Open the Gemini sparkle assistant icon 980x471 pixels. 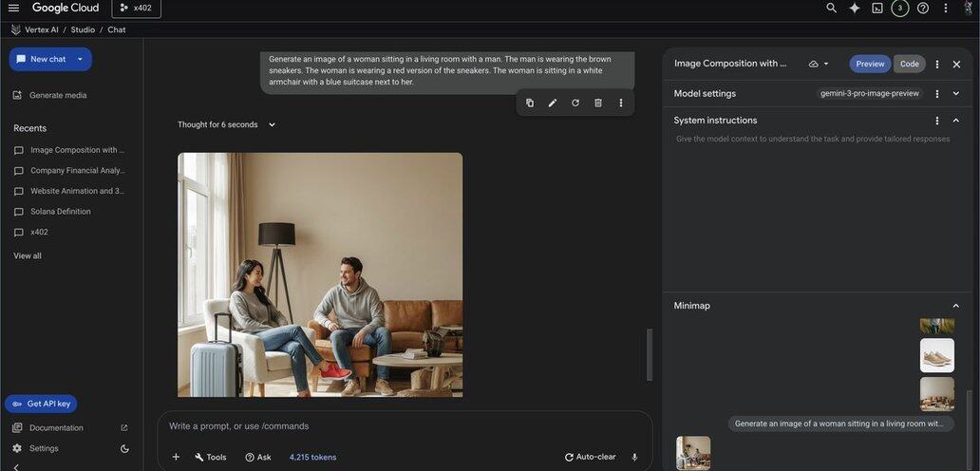click(855, 9)
